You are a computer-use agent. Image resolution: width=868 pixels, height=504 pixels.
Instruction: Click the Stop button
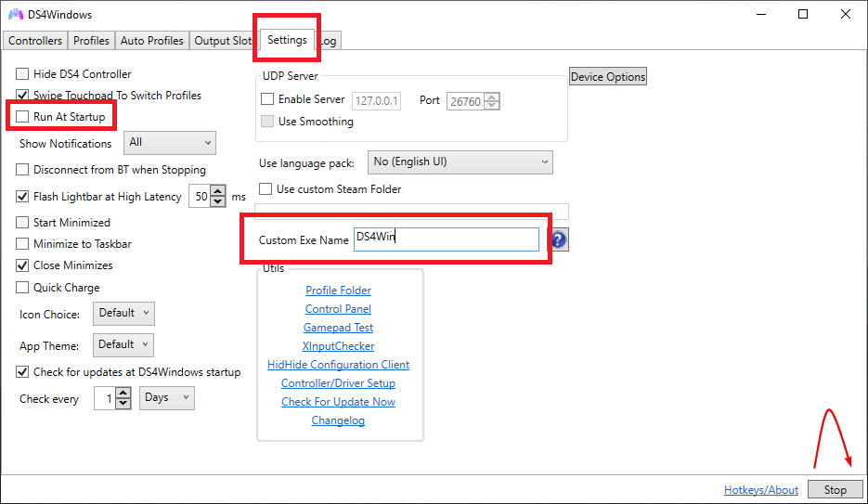click(x=835, y=490)
